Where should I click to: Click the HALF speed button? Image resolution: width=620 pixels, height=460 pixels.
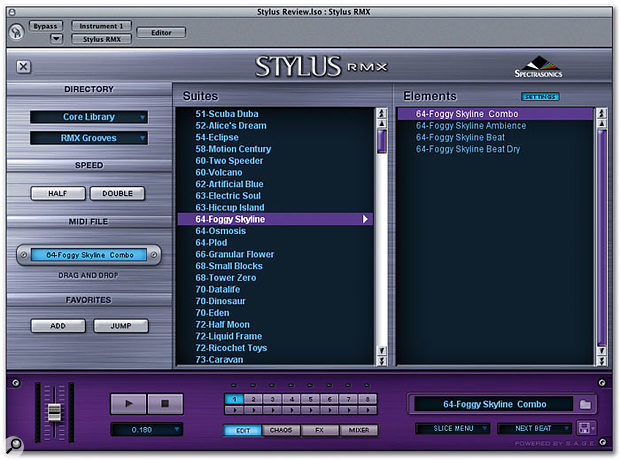[58, 193]
